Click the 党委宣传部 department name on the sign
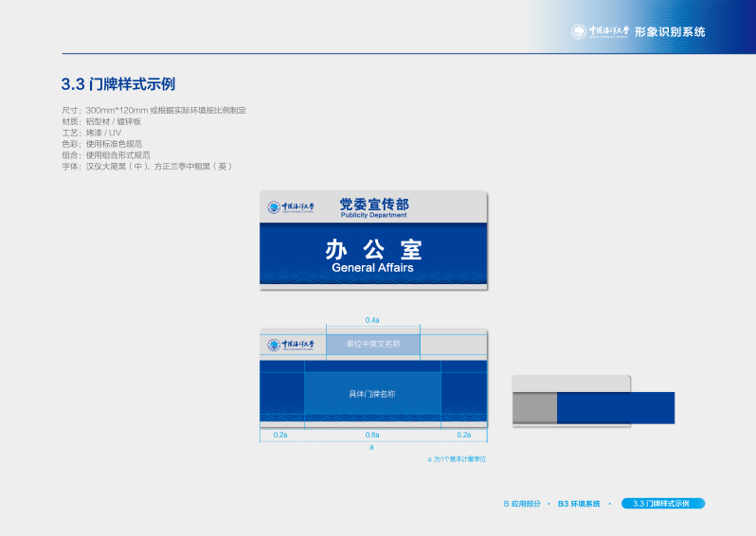 click(373, 204)
